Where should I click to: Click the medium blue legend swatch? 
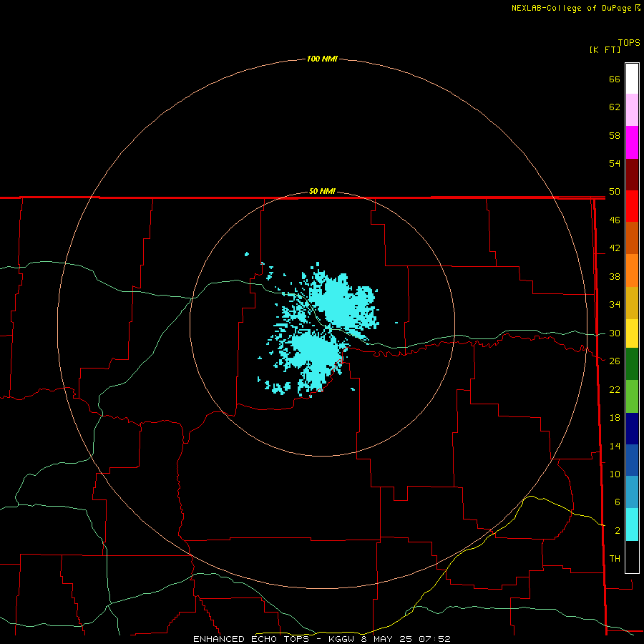tap(632, 460)
